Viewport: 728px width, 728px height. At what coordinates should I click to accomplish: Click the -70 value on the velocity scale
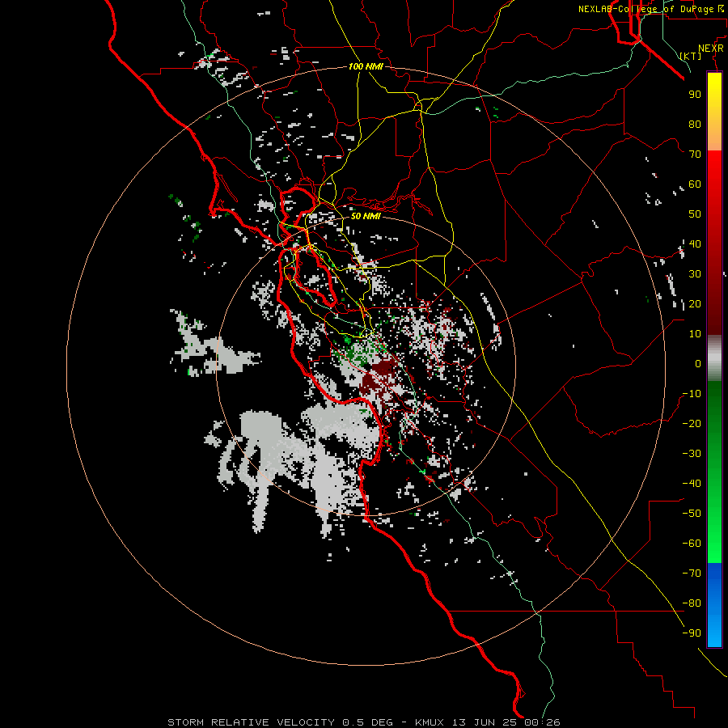[692, 574]
